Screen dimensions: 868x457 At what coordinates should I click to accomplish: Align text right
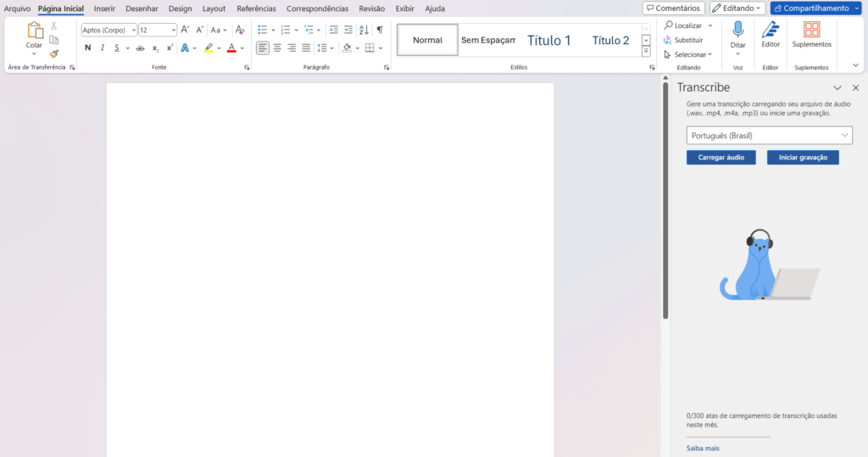click(x=292, y=48)
